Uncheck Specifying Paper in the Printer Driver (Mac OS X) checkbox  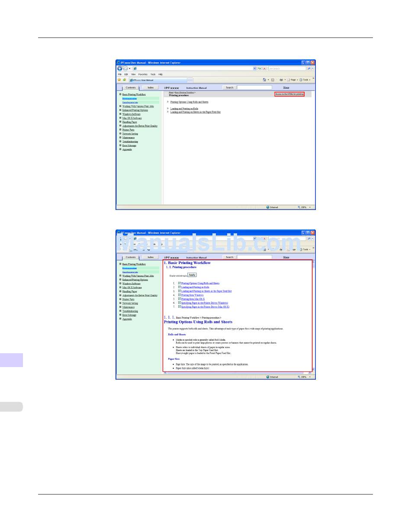click(x=180, y=307)
